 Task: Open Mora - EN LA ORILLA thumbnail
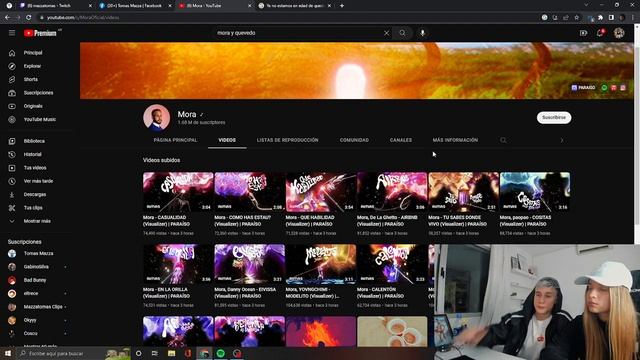point(178,264)
